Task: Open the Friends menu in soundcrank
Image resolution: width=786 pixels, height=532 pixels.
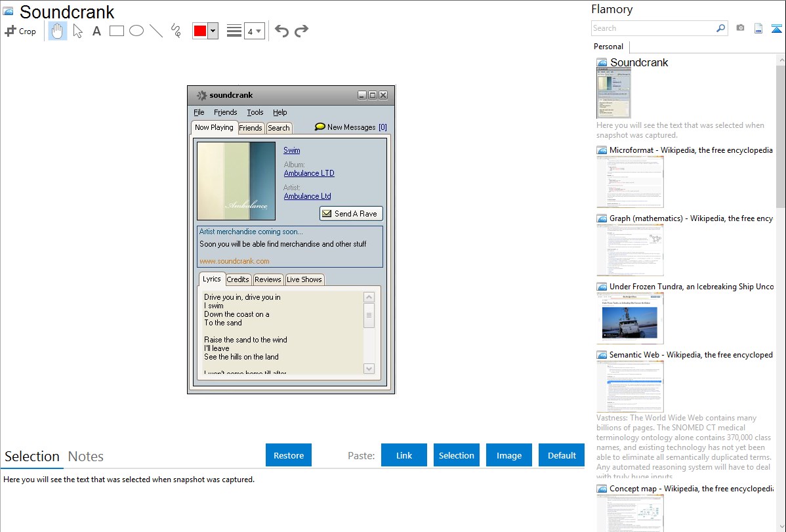Action: click(225, 112)
